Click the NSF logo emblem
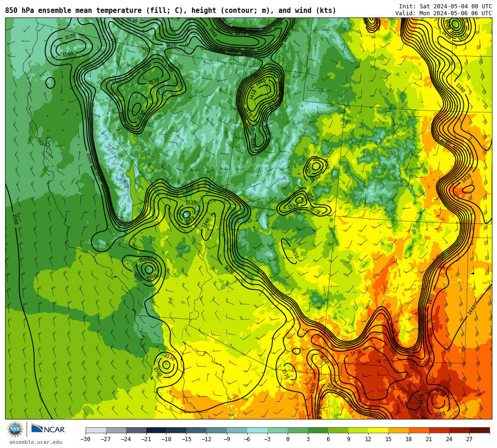This screenshot has width=497, height=448. 15,430
